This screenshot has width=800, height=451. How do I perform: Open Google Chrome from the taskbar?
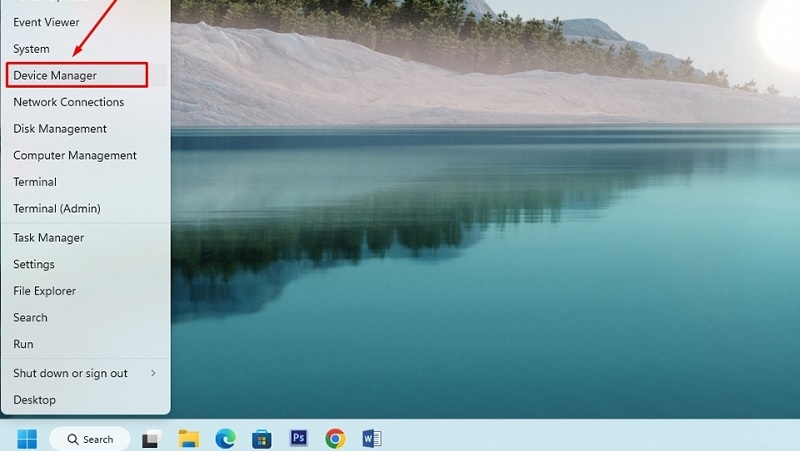point(335,439)
